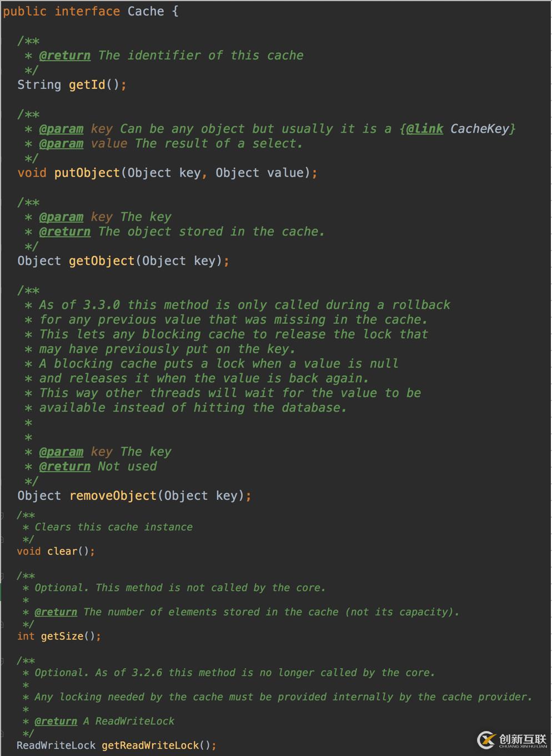This screenshot has width=552, height=756.
Task: Place cursor on getObject method name
Action: pyautogui.click(x=102, y=261)
